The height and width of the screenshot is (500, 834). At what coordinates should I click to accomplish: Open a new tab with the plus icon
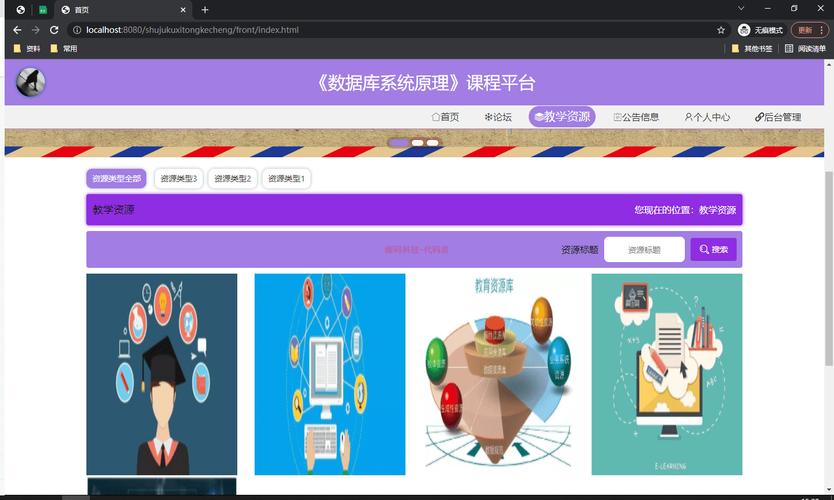tap(205, 10)
